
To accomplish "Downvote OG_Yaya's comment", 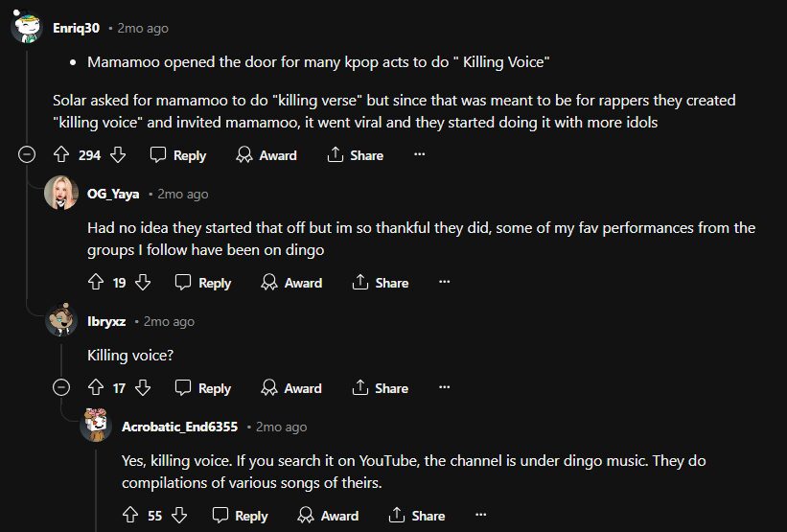I will coord(143,282).
